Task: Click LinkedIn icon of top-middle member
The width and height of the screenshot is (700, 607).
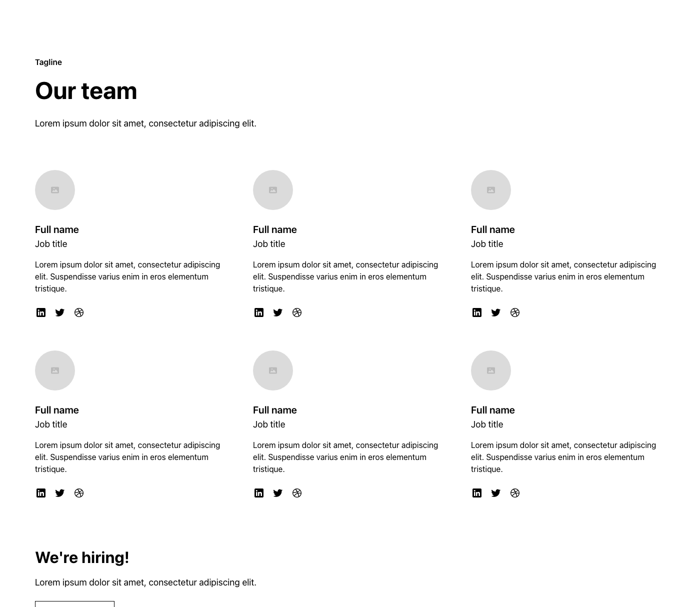Action: [259, 312]
